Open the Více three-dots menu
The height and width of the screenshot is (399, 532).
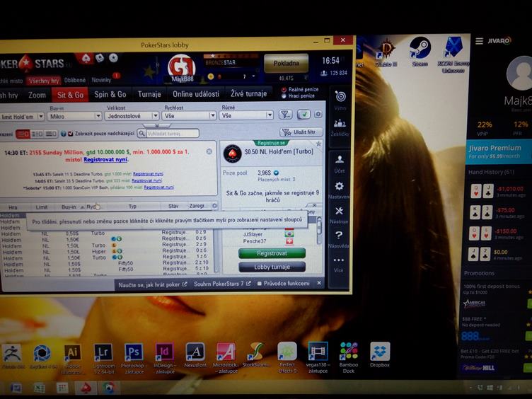click(338, 260)
